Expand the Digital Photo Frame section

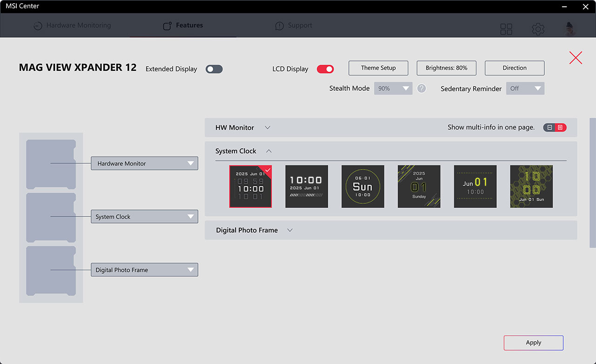click(x=391, y=230)
